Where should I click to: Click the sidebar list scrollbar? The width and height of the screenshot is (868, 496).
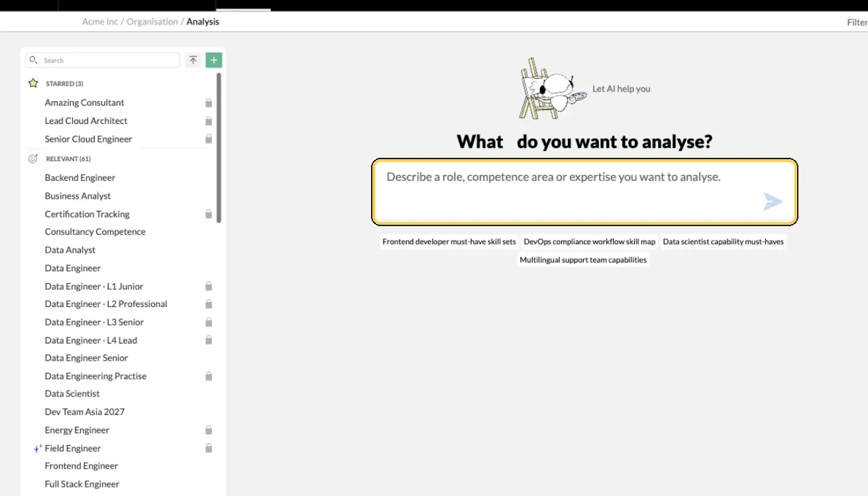(219, 147)
